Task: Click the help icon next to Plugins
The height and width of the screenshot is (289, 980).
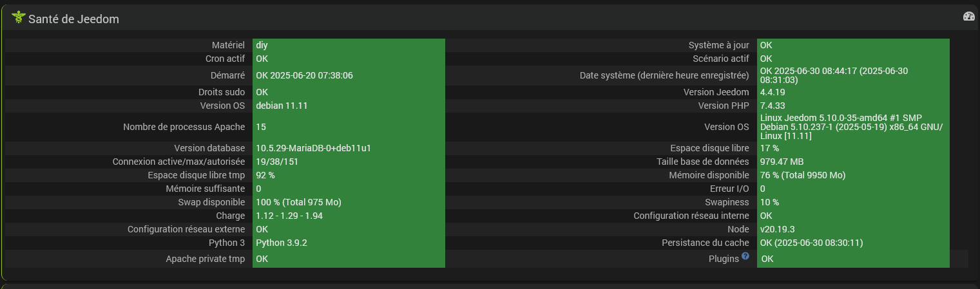Action: (745, 256)
